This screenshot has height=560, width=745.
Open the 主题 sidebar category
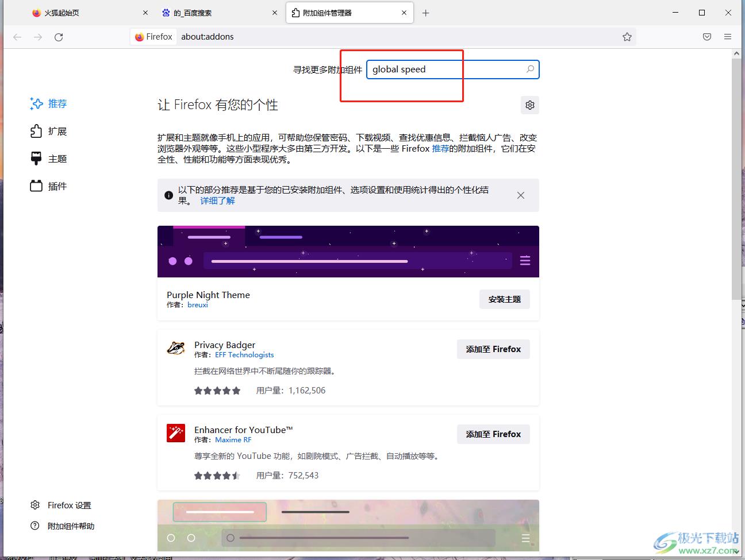point(49,159)
